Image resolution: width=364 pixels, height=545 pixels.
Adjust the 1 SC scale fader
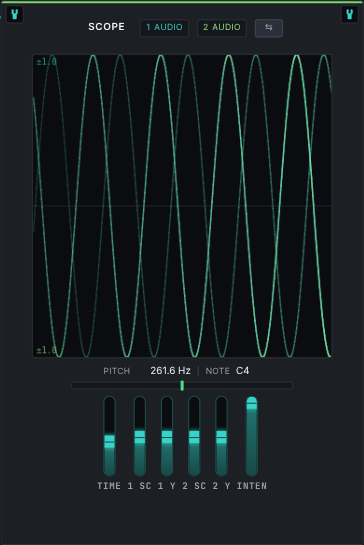pos(140,437)
